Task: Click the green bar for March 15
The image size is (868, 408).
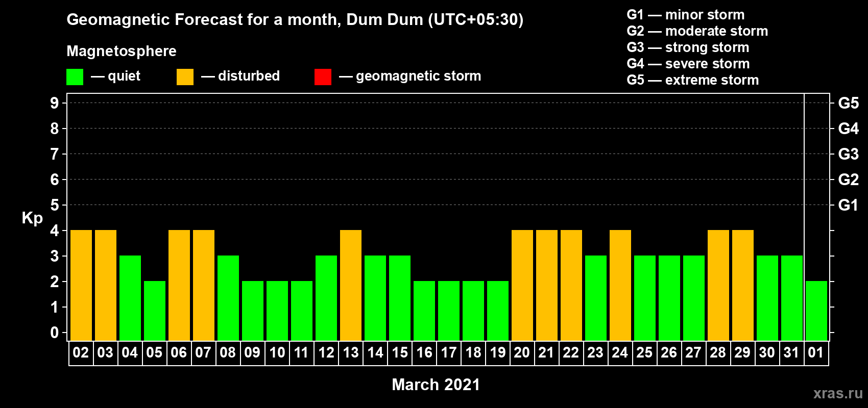Action: point(400,298)
